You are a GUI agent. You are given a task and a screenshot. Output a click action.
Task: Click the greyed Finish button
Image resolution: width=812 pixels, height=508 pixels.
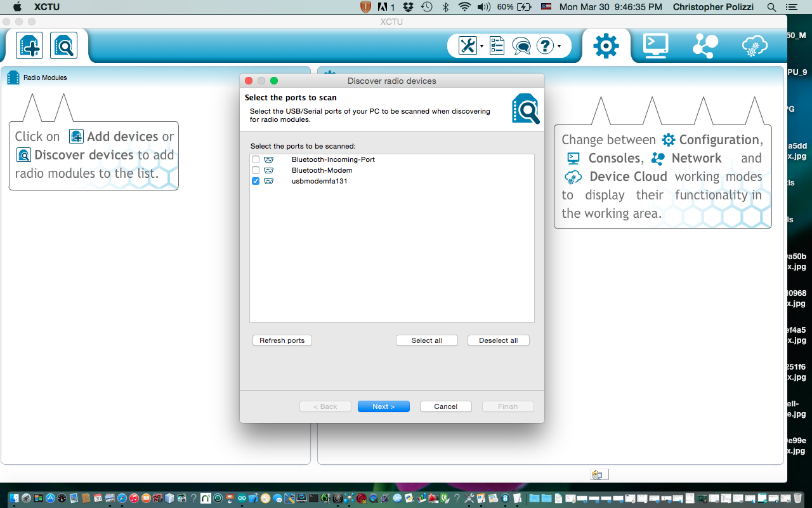click(508, 406)
